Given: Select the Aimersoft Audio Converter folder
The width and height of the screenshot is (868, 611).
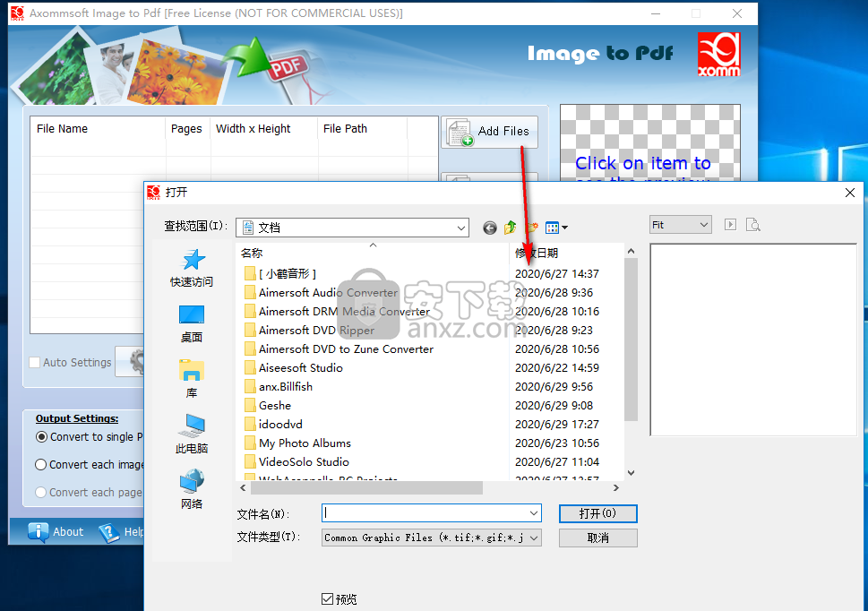Looking at the screenshot, I should (x=322, y=292).
